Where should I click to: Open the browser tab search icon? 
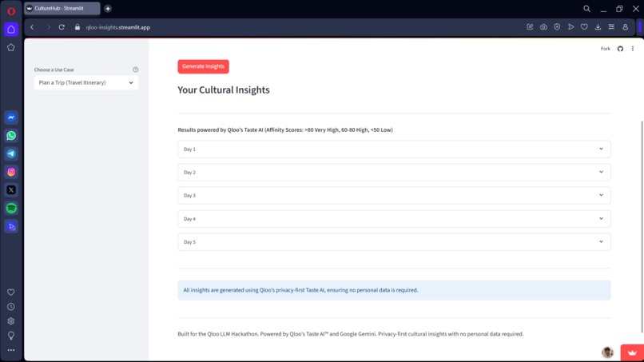tap(586, 9)
